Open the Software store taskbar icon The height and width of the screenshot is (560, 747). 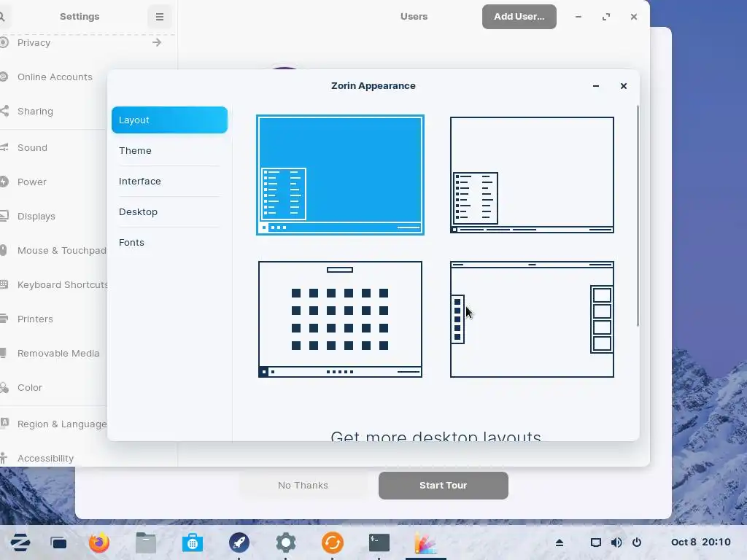(x=193, y=542)
